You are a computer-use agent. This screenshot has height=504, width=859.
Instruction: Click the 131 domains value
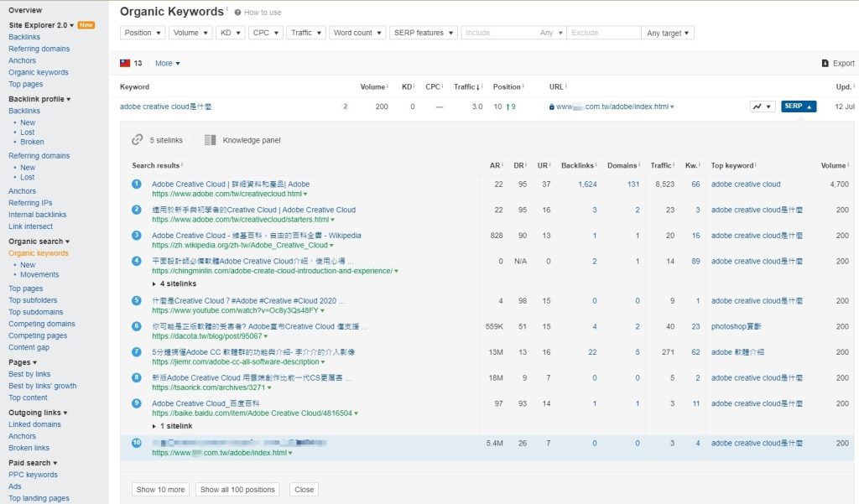(633, 184)
